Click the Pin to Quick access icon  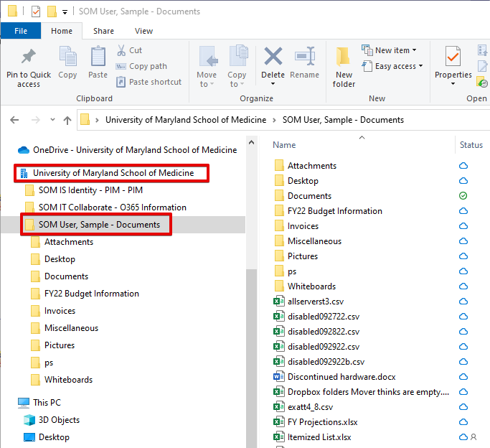point(29,57)
